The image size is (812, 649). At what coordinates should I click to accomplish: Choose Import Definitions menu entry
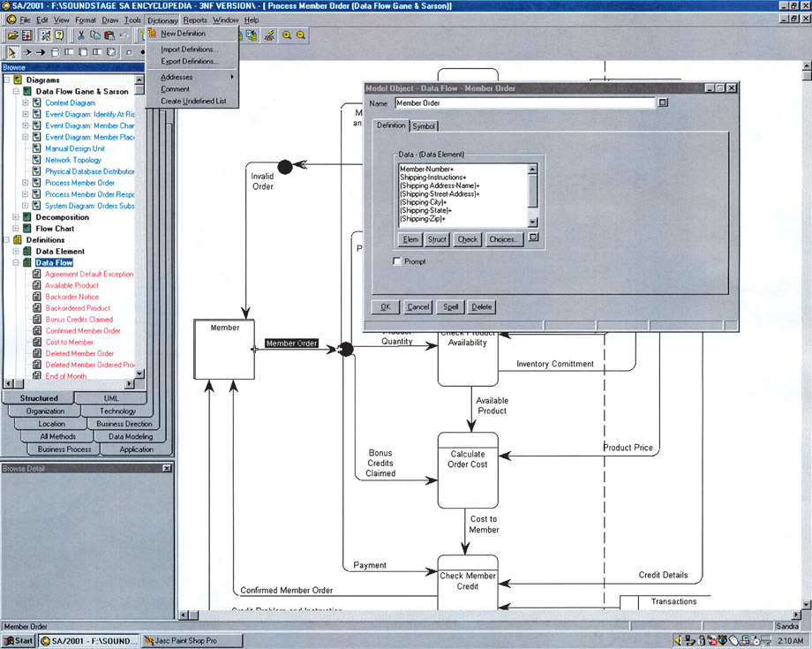(x=192, y=49)
